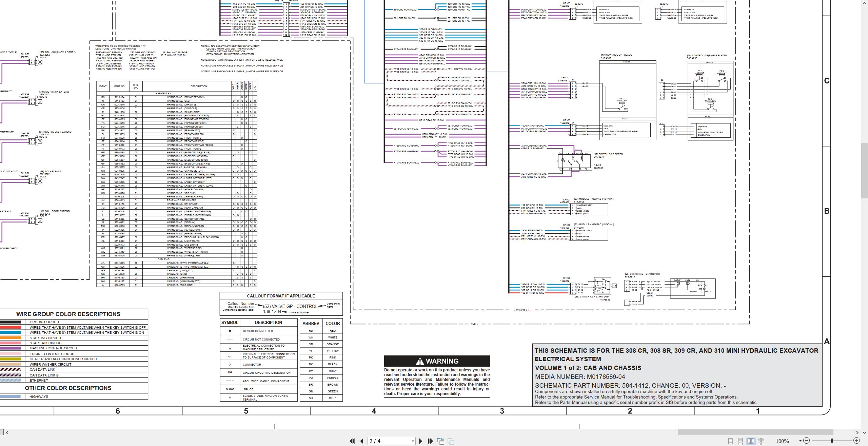Go forward to the next view
868x446 pixels.
click(451, 441)
